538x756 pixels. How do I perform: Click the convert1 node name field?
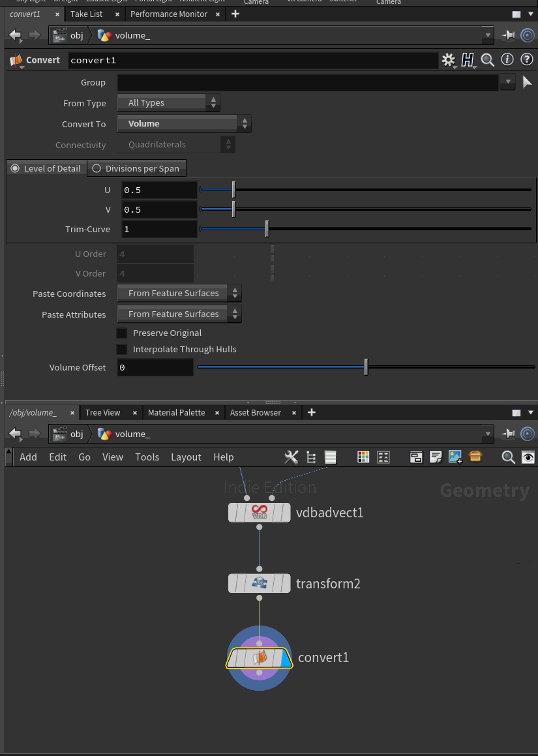point(253,60)
